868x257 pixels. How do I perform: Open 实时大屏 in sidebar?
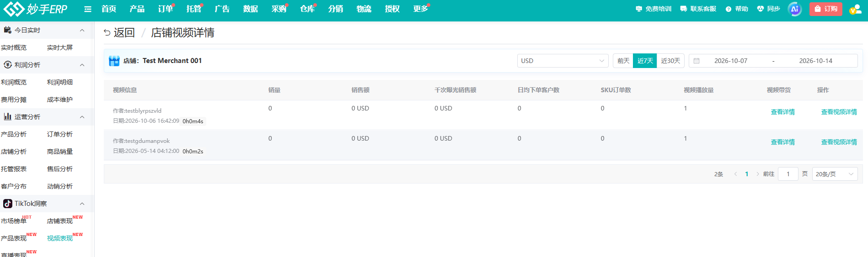(60, 47)
